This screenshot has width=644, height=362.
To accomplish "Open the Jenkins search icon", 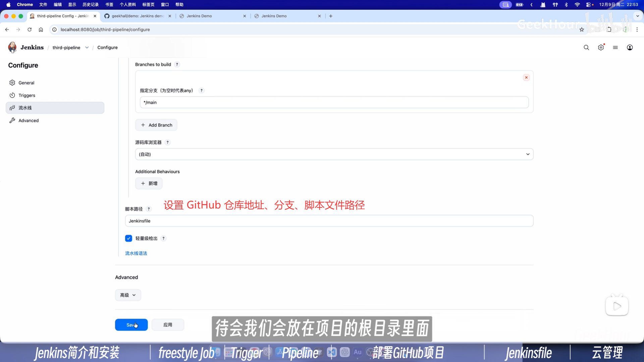I will coord(586,48).
